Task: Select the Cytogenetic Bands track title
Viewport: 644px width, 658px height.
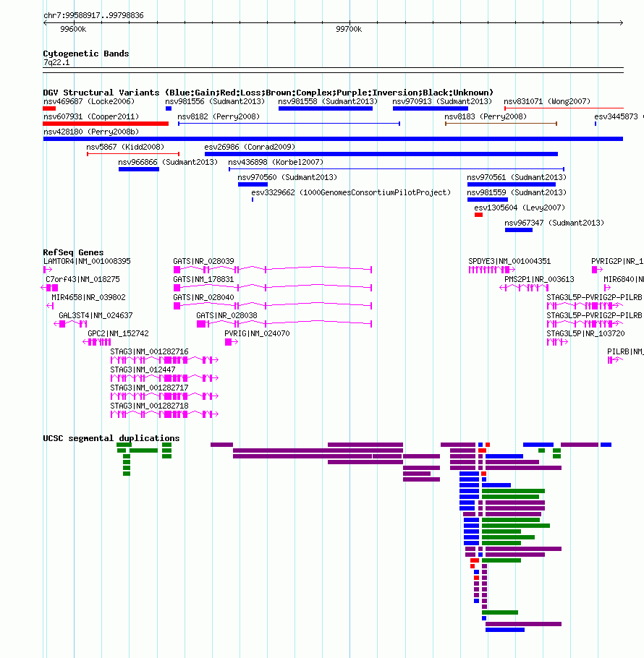Action: pos(85,54)
